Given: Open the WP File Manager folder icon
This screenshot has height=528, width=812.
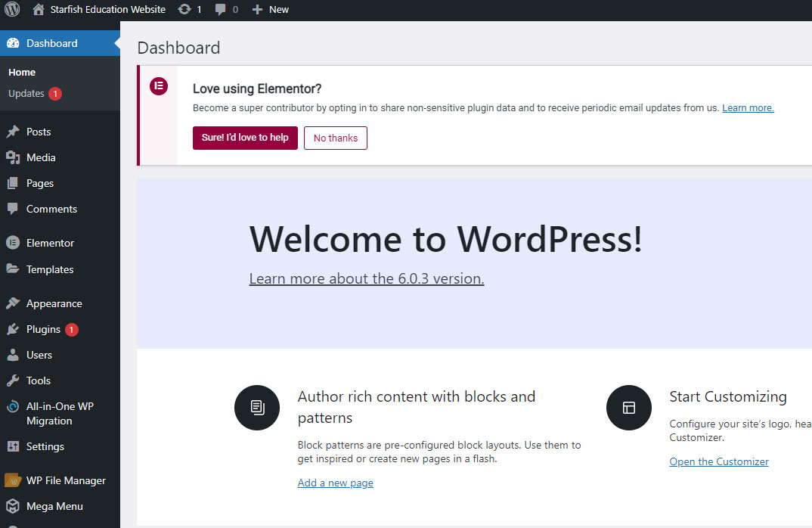Looking at the screenshot, I should point(13,480).
